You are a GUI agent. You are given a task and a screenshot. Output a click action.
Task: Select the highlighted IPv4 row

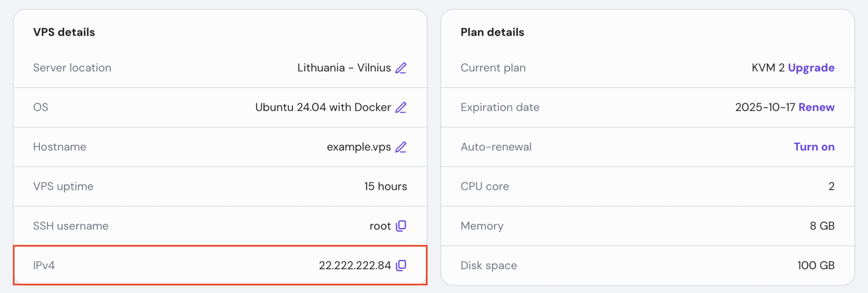220,265
